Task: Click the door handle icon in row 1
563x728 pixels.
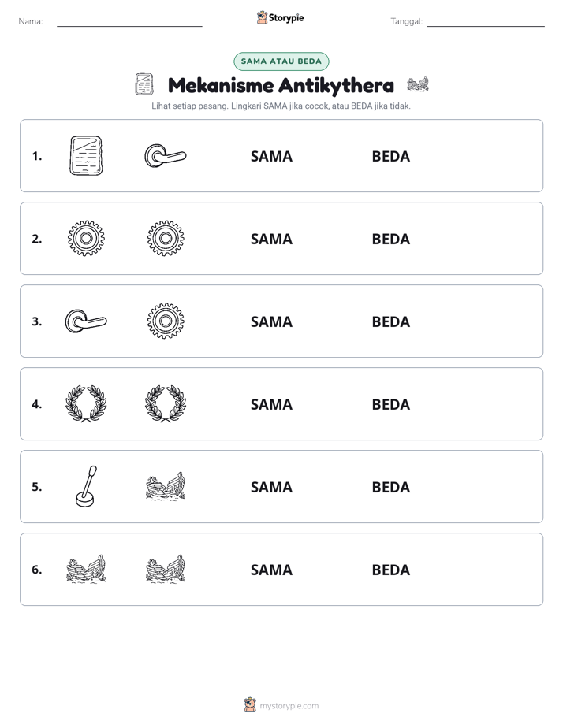Action: 166,155
